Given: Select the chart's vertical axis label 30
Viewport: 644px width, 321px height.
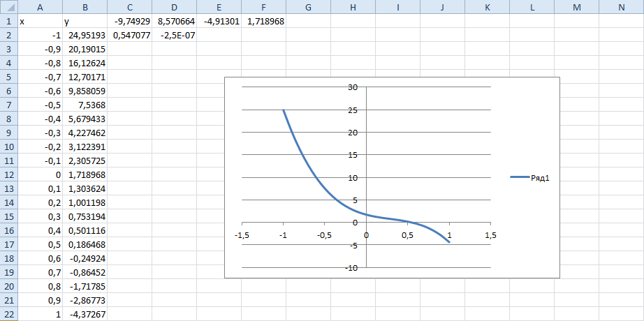Looking at the screenshot, I should pos(354,87).
